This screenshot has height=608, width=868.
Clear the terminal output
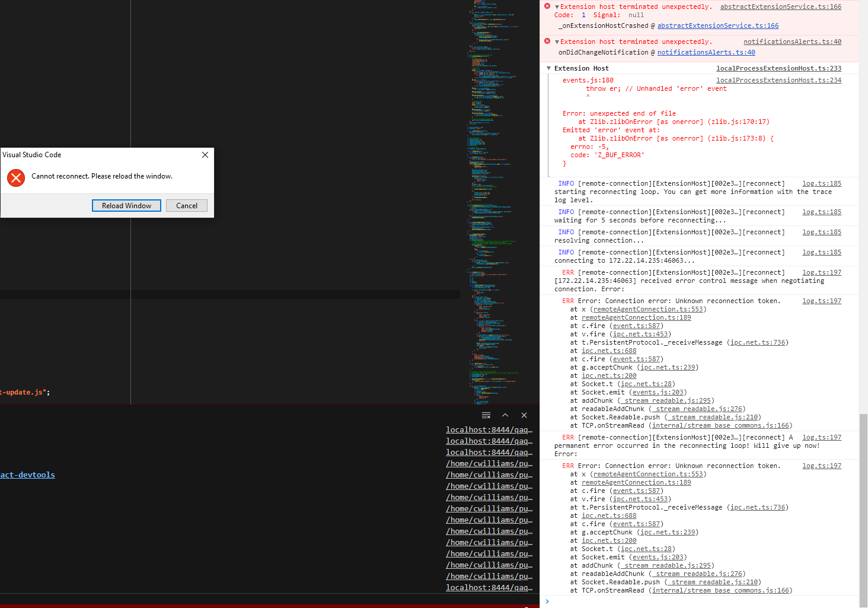486,415
